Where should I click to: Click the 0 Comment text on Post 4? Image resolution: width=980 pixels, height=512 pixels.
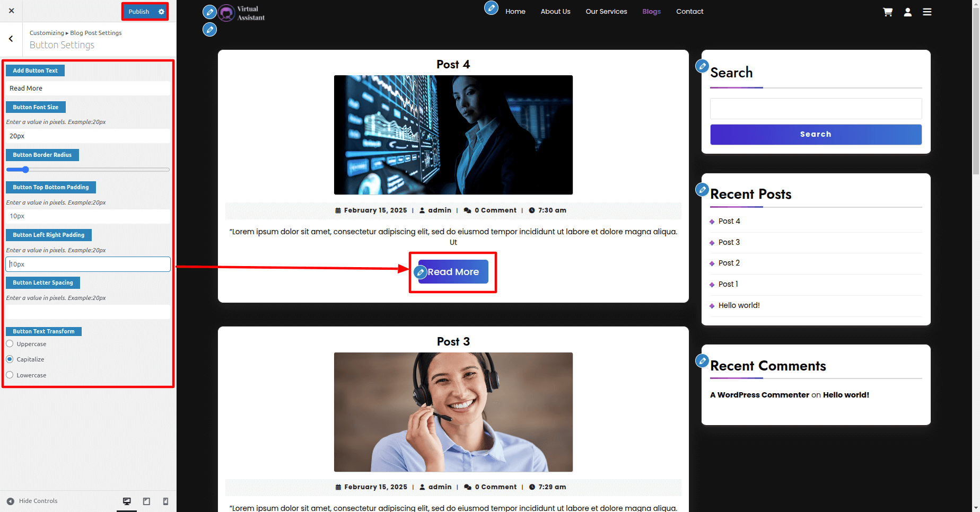point(495,210)
